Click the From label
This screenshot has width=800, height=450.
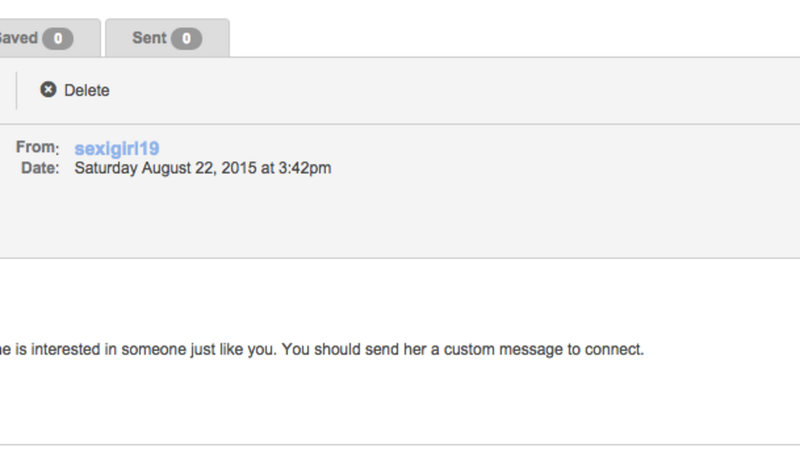point(38,148)
